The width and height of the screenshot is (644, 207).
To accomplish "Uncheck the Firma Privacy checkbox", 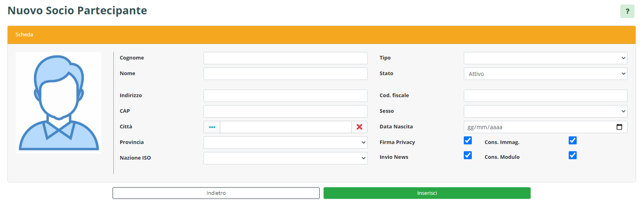I will [468, 140].
